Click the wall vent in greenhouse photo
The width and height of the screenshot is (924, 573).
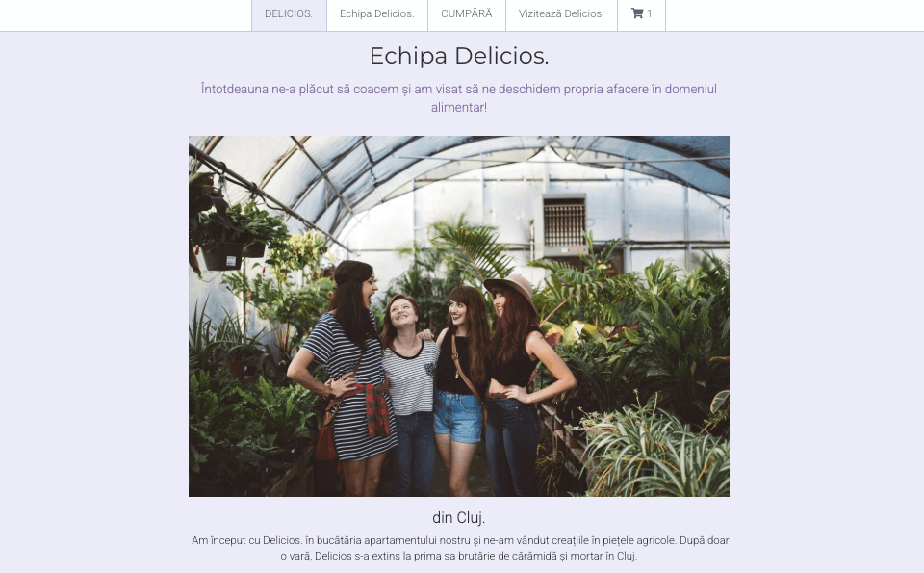pos(564,222)
